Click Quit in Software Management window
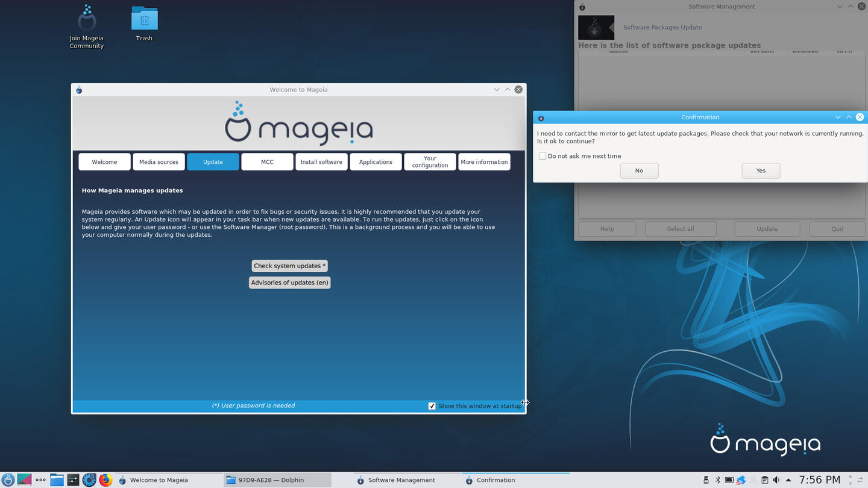The width and height of the screenshot is (868, 488). point(837,229)
